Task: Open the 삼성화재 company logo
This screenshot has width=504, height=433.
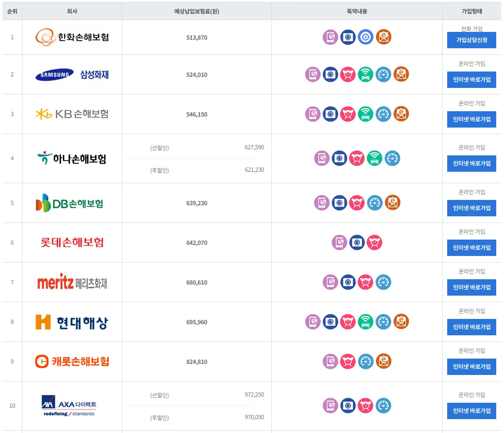Action: point(72,74)
